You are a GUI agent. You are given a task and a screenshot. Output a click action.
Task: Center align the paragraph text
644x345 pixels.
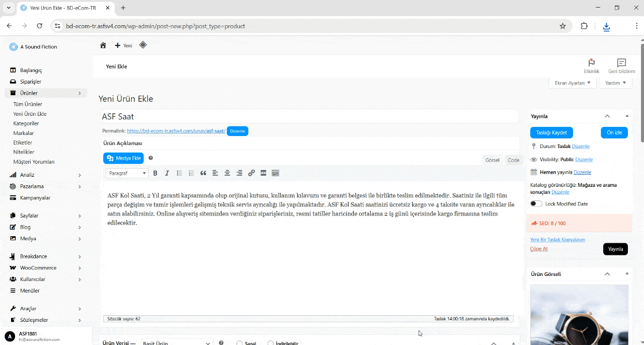coord(227,173)
